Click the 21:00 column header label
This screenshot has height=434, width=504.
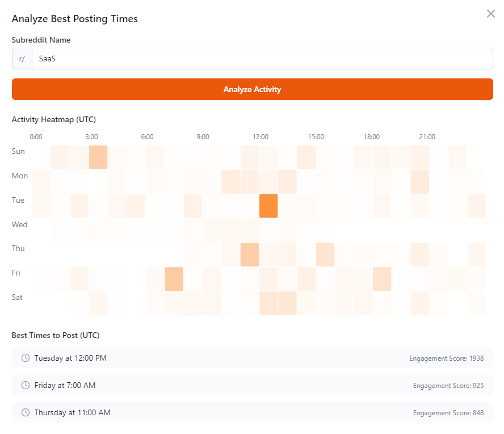[427, 136]
